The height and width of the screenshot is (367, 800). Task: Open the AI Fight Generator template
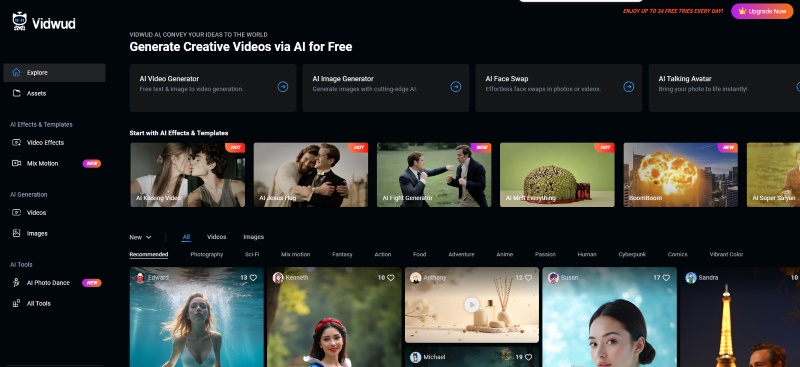[434, 175]
